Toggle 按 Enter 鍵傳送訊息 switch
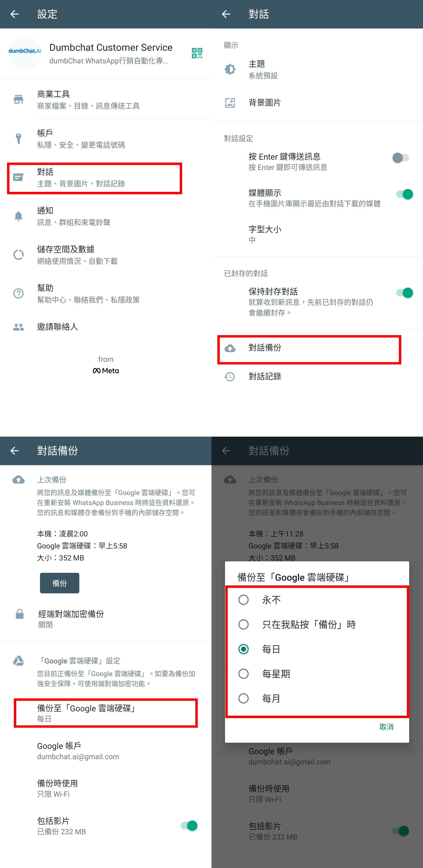Image resolution: width=423 pixels, height=868 pixels. coord(401,158)
